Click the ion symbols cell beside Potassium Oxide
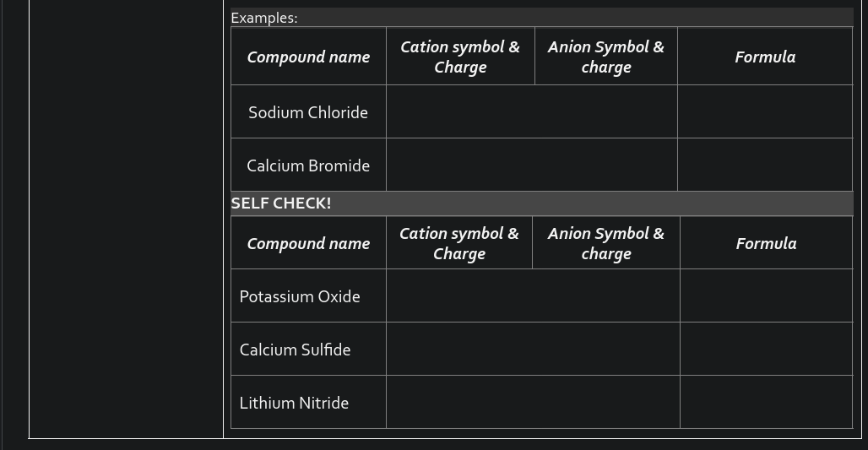The width and height of the screenshot is (868, 450). pos(533,295)
